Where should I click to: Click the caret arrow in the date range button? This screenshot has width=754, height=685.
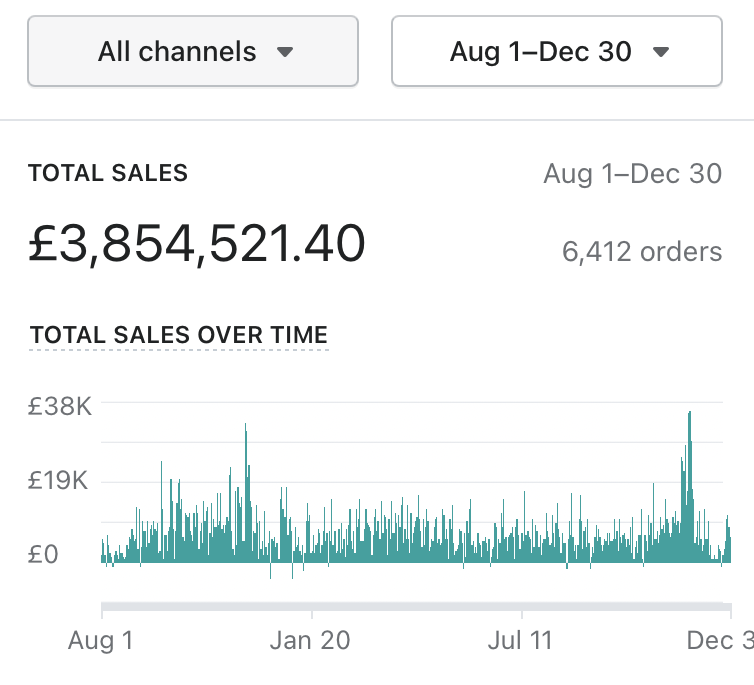coord(660,52)
